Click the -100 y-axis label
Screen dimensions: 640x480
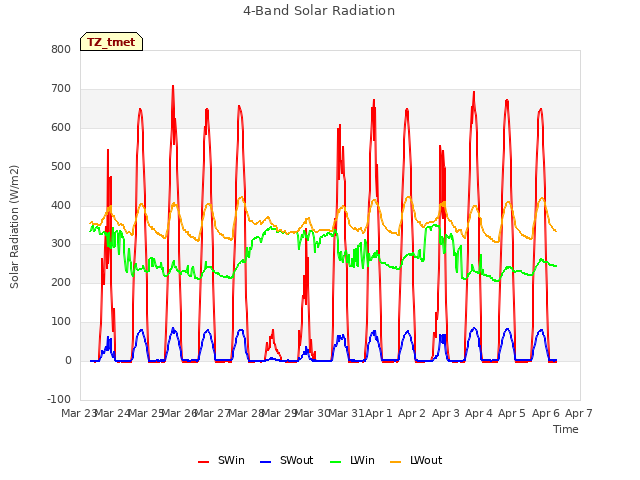(59, 399)
